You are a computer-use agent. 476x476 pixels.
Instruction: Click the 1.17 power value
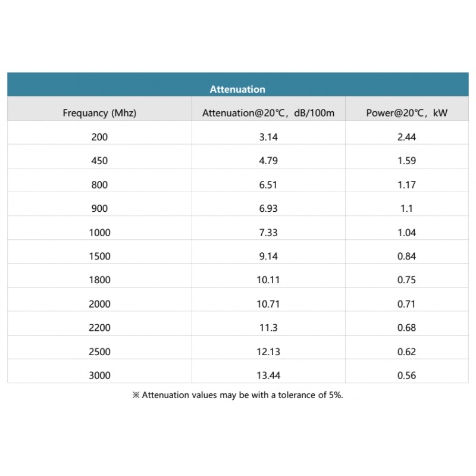(407, 184)
